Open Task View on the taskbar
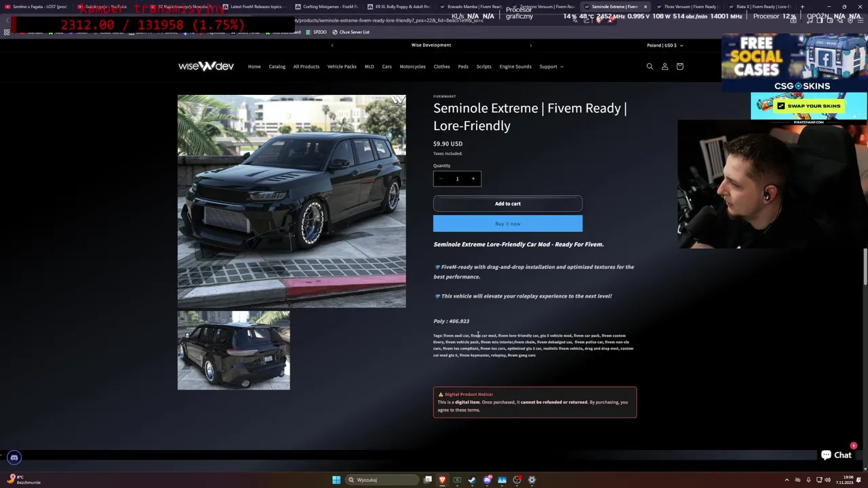868x488 pixels. tap(428, 480)
